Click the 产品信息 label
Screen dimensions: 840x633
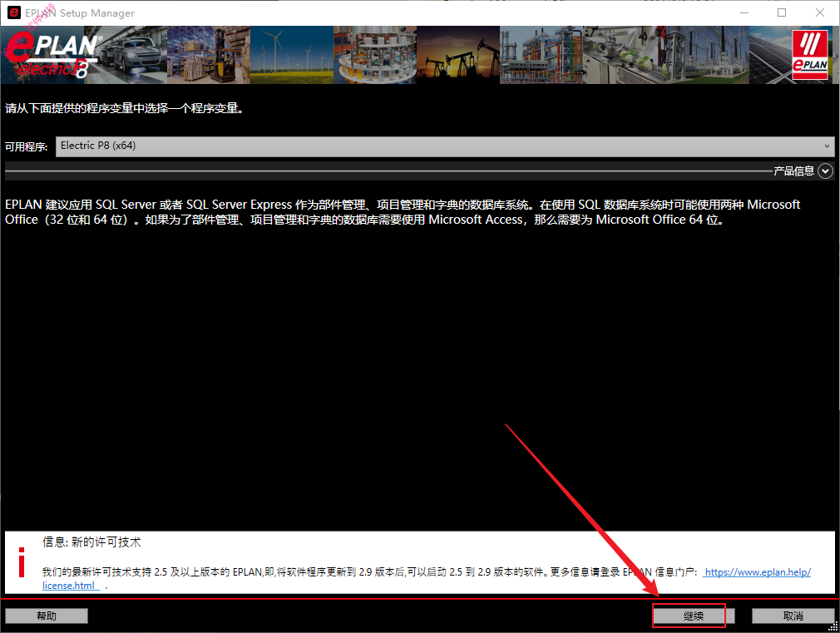pyautogui.click(x=793, y=171)
